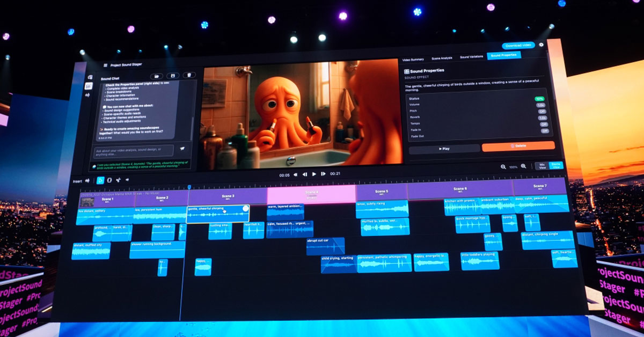This screenshot has width=644, height=337.
Task: Zoom out the timeline with minus magnifier
Action: (503, 167)
